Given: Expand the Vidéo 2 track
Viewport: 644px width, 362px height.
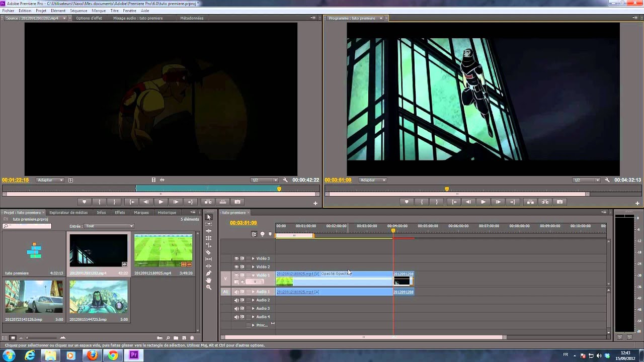Looking at the screenshot, I should click(253, 266).
